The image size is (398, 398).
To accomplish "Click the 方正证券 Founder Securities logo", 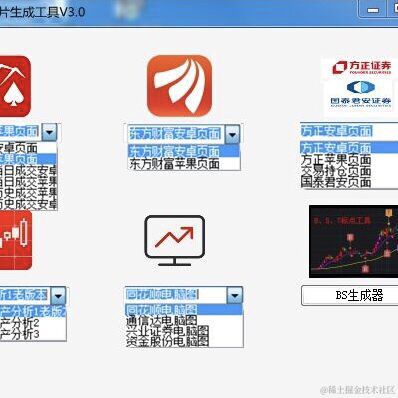I will pos(361,68).
